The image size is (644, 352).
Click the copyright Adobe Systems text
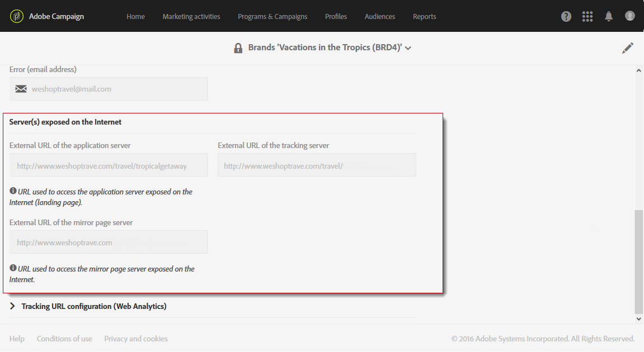pyautogui.click(x=543, y=339)
